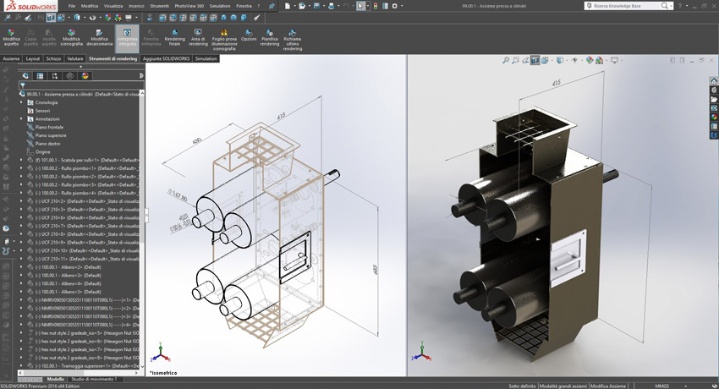Open the PhotoView 360 menu
719x389 pixels.
pyautogui.click(x=189, y=6)
